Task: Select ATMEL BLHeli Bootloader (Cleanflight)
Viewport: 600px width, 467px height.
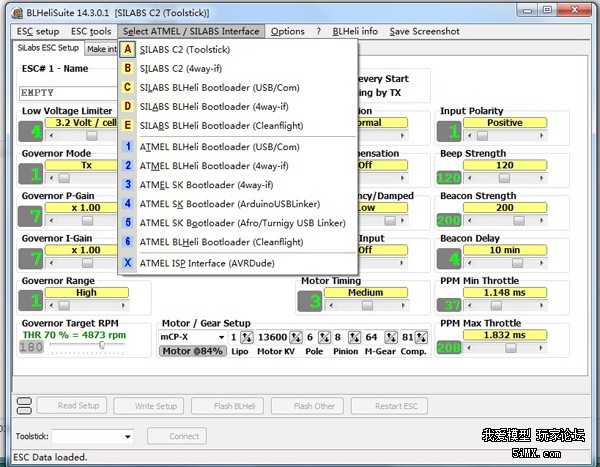Action: pos(237,242)
